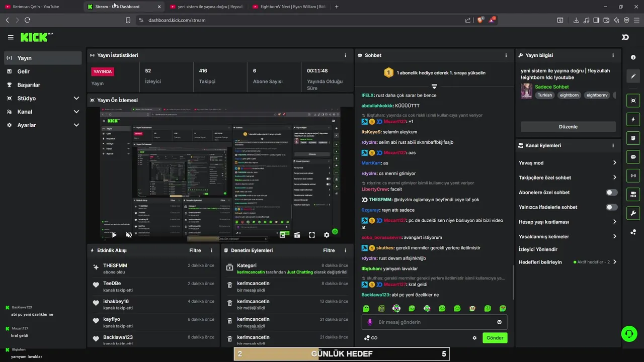Click Sadece Sohbet category link
This screenshot has height=362, width=644.
[552, 87]
